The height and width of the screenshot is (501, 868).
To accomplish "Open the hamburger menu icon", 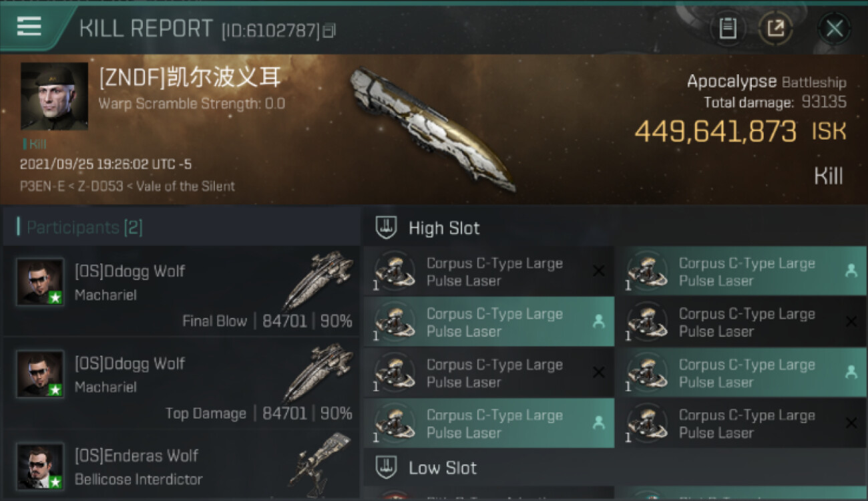I will 28,26.
